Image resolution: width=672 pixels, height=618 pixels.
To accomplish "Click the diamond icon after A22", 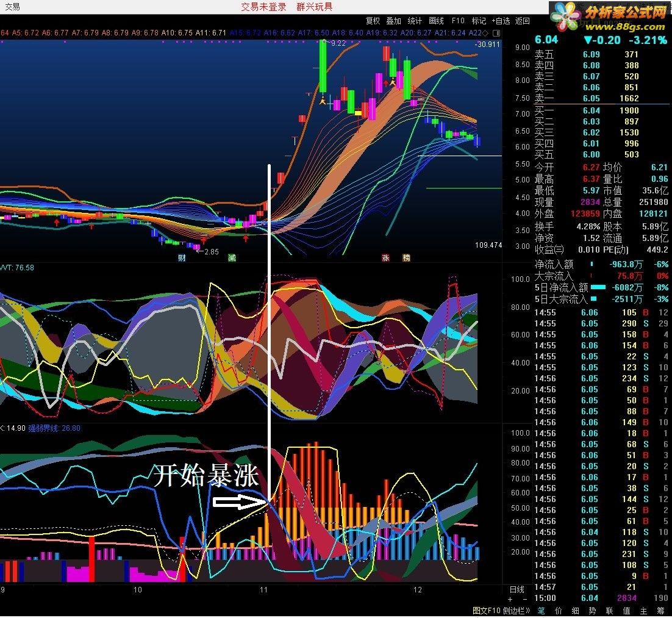I will [x=485, y=33].
